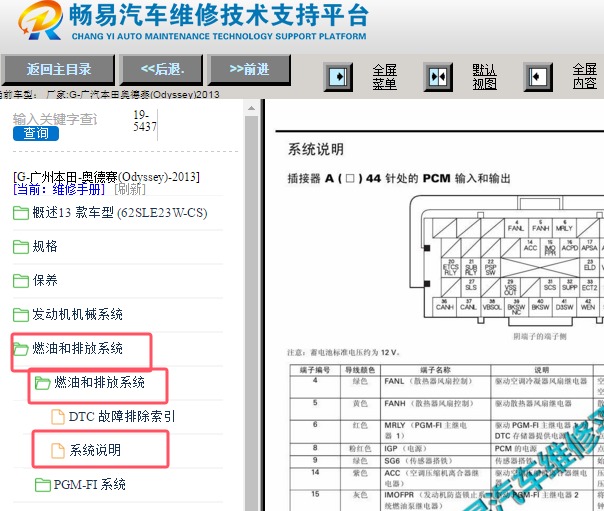Click the MRLY terminal name cell
The height and width of the screenshot is (511, 604).
(435, 431)
